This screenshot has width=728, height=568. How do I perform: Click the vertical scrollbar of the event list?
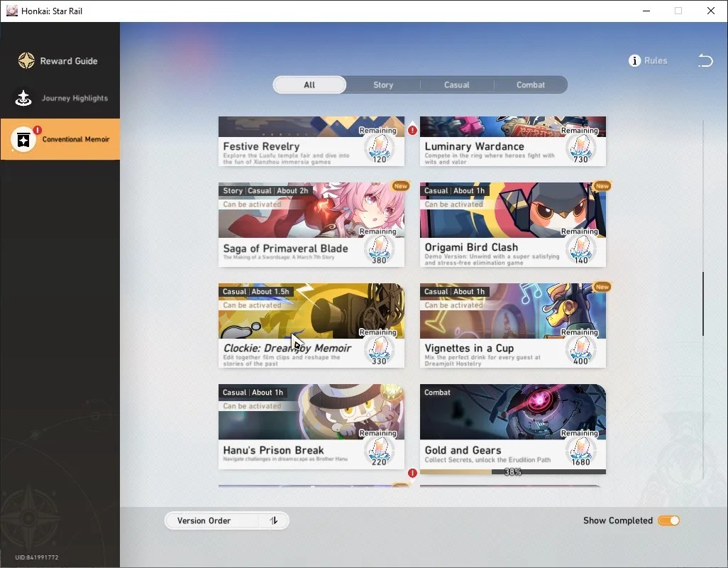(x=703, y=304)
